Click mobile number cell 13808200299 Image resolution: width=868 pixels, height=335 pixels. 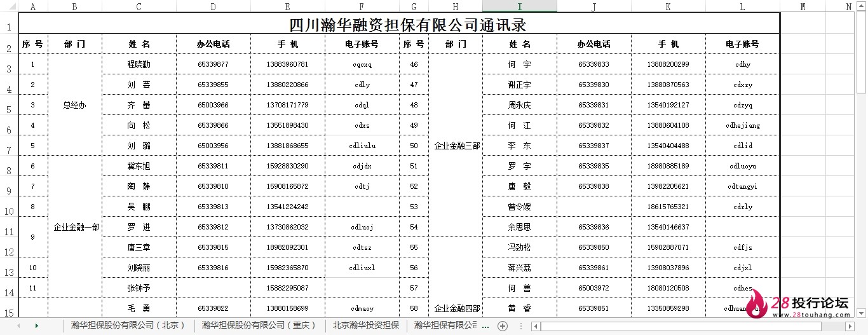[668, 65]
